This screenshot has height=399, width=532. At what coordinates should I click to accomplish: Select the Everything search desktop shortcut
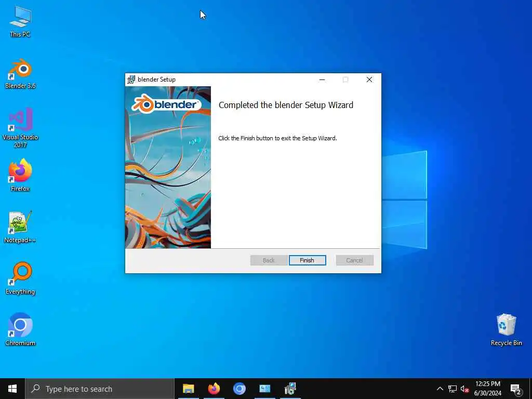pyautogui.click(x=20, y=278)
